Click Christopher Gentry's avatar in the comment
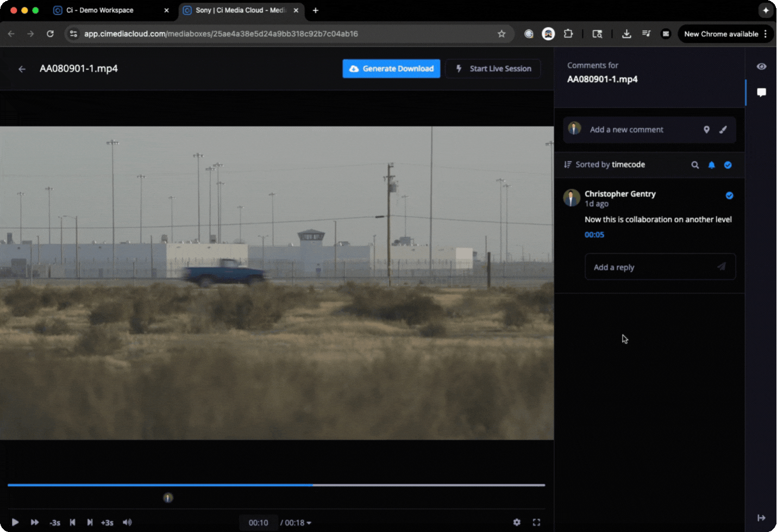 pyautogui.click(x=572, y=198)
